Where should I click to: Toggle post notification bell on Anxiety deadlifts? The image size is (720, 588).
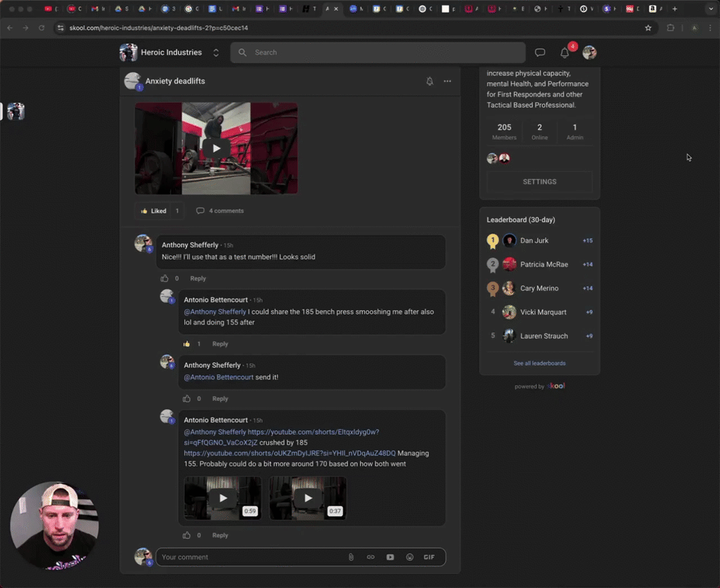point(430,82)
